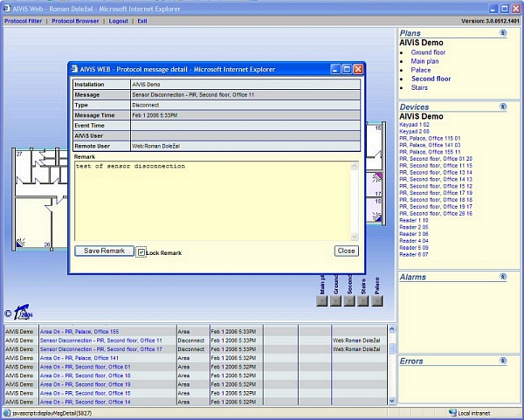Open Area On - Second floor, Office 18 message
This screenshot has width=524, height=420.
86,375
